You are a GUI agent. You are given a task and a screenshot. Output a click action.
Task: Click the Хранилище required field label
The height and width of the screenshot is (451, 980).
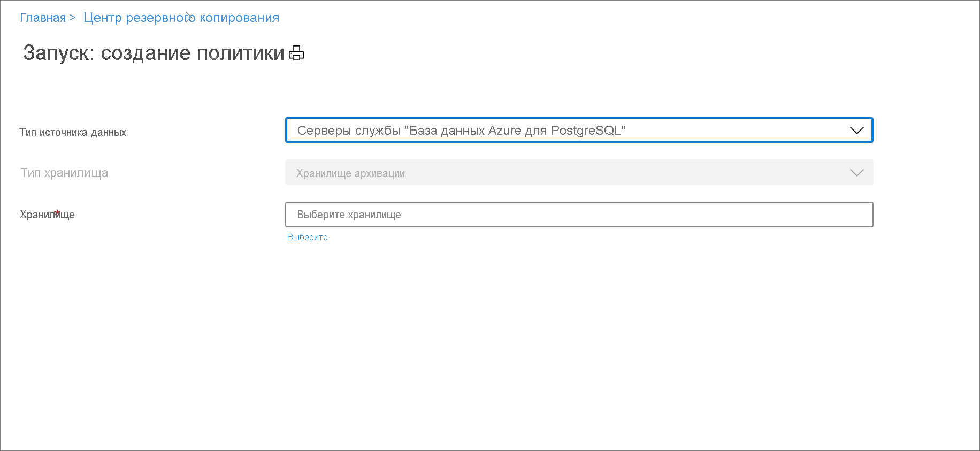tap(47, 215)
